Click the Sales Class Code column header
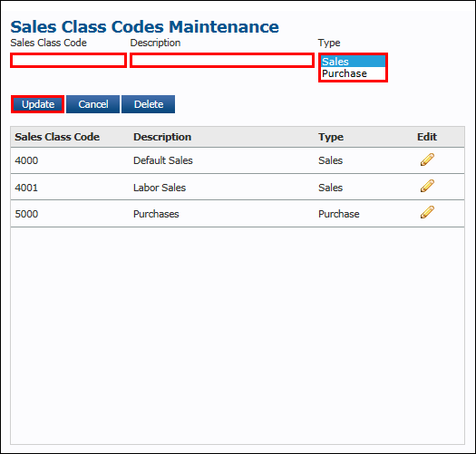This screenshot has height=454, width=476. (x=57, y=137)
